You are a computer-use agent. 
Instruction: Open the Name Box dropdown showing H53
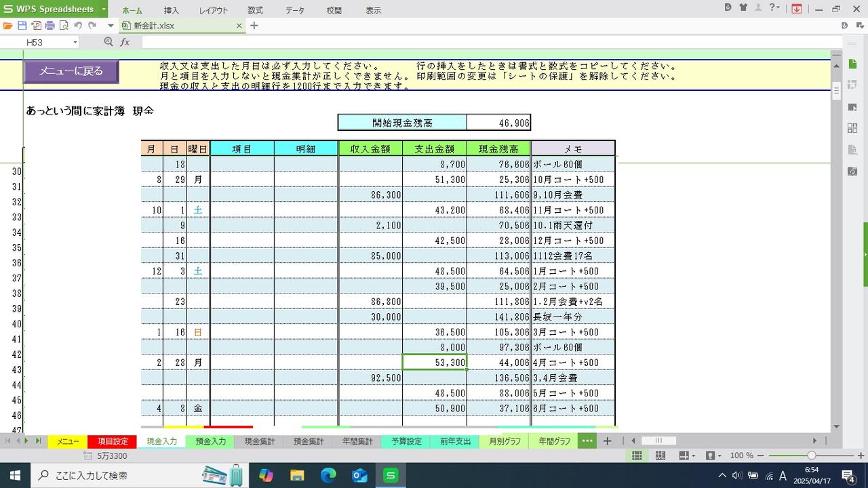click(x=75, y=42)
